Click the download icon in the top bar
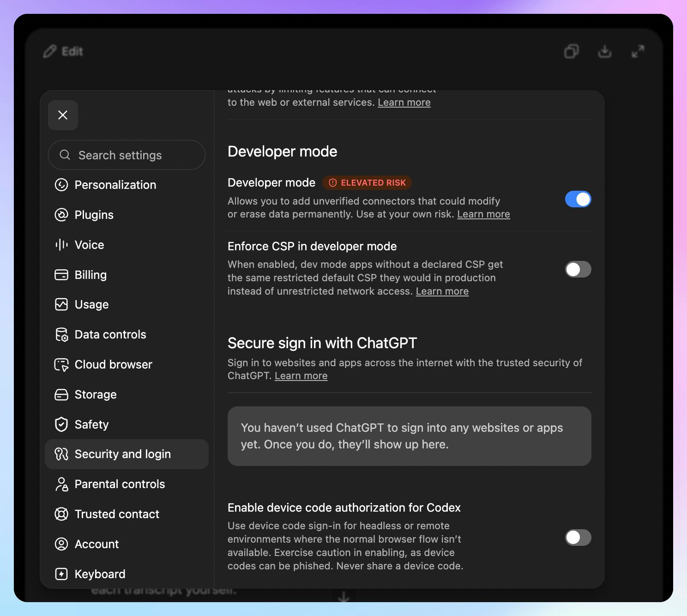The width and height of the screenshot is (687, 616). tap(605, 51)
